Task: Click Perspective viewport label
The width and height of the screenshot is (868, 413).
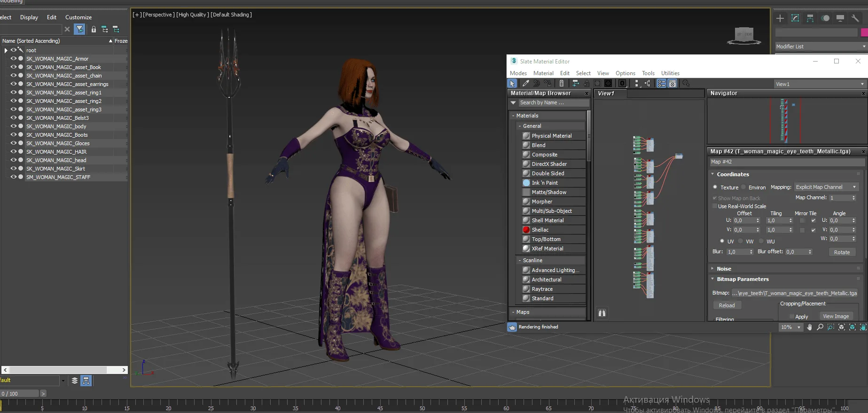Action: (158, 15)
